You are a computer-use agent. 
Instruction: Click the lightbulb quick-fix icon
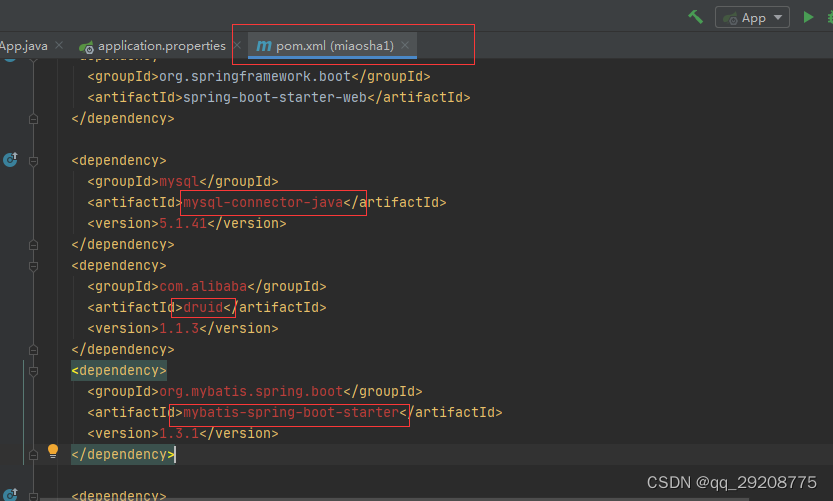[x=53, y=451]
